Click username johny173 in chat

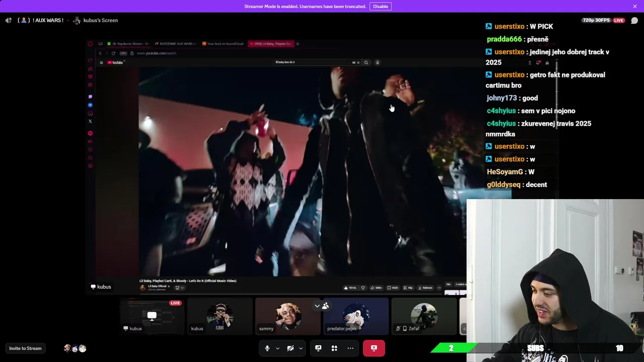click(x=502, y=98)
